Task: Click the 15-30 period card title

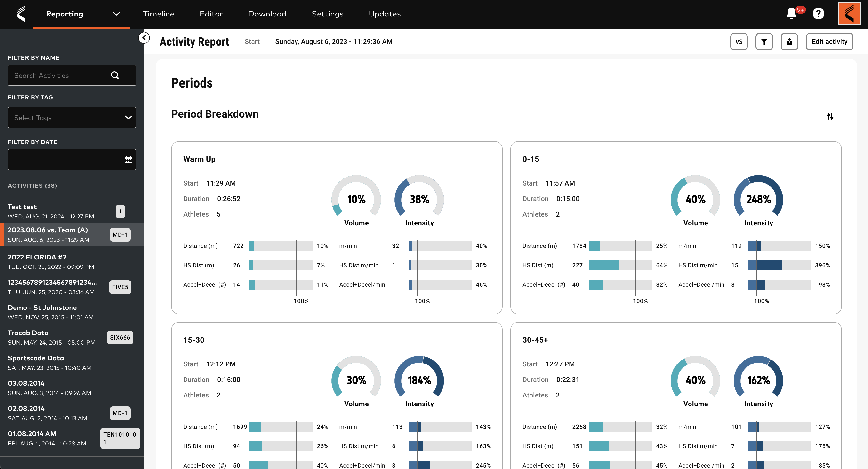Action: [x=194, y=340]
